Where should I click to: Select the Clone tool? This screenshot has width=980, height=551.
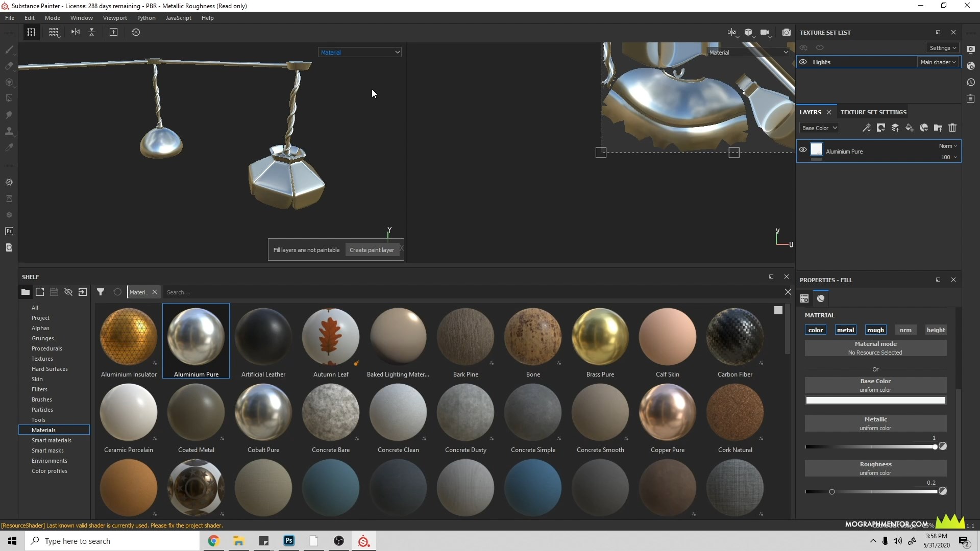point(9,131)
